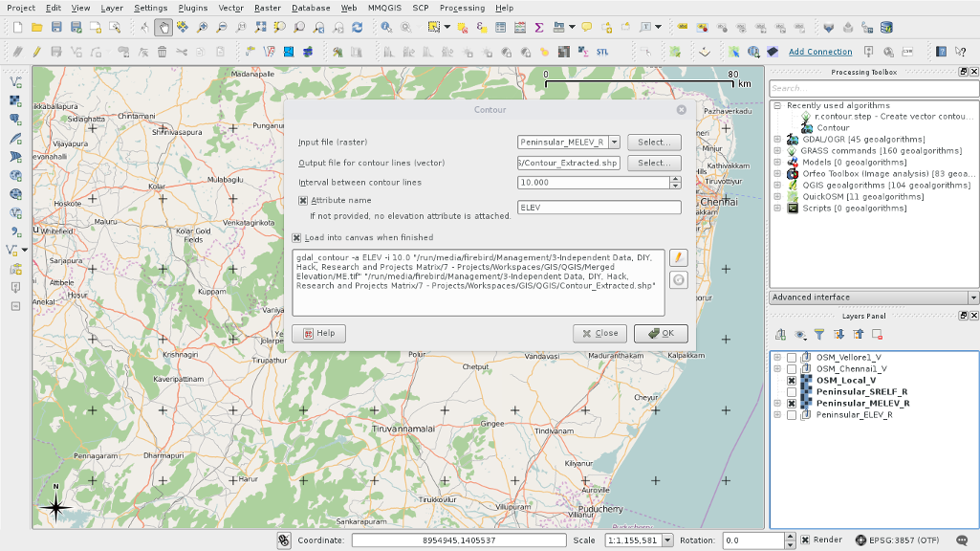
Task: Click the Refresh map icon
Action: [357, 28]
